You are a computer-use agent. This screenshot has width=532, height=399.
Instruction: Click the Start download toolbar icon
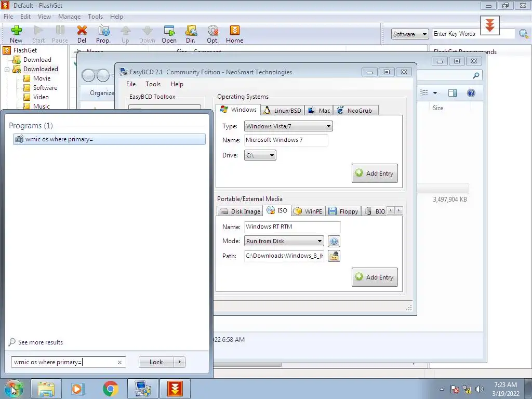[x=38, y=34]
